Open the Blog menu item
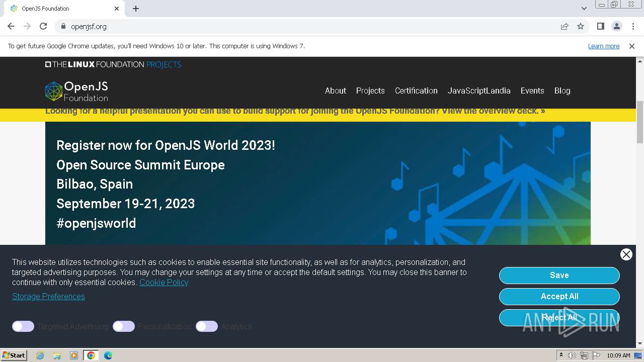 click(562, 90)
